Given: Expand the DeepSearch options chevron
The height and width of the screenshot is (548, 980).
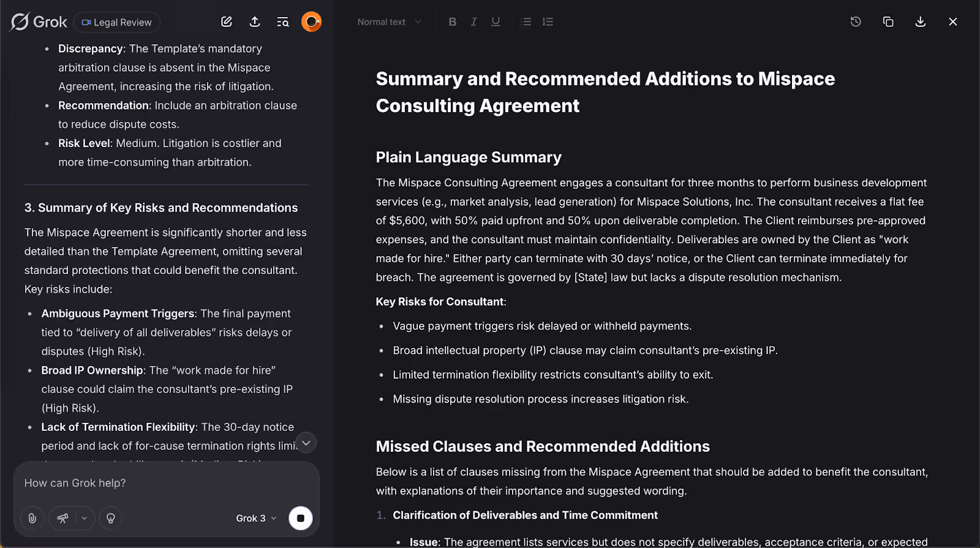Looking at the screenshot, I should point(85,518).
